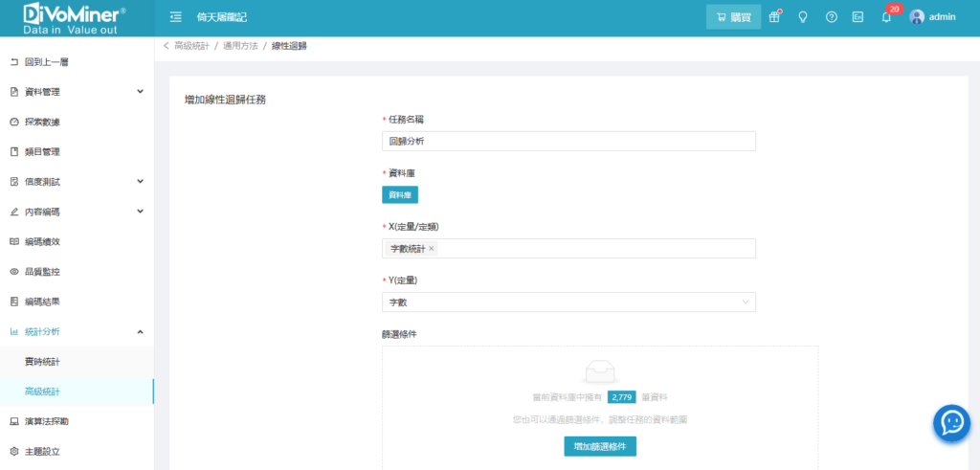Remove the 字數統計 tag from X field

[x=432, y=249]
